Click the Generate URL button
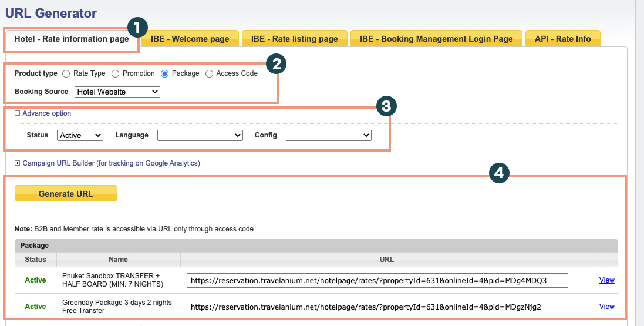 click(x=66, y=194)
